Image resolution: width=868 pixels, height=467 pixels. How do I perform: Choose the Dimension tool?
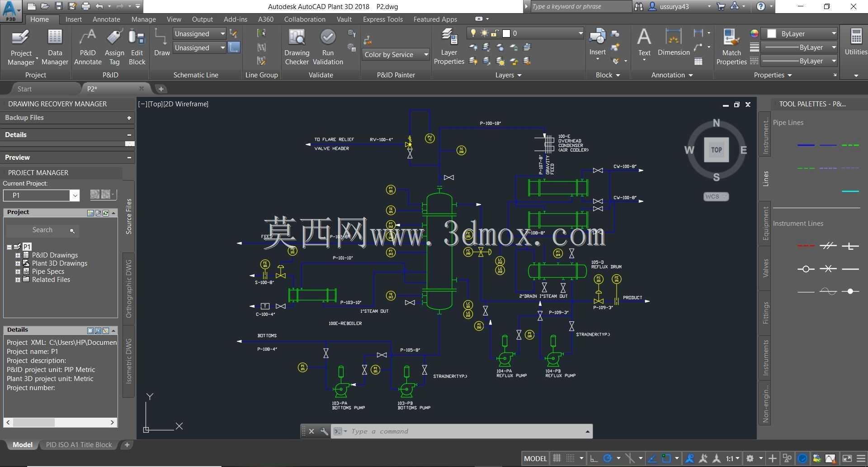(x=674, y=42)
